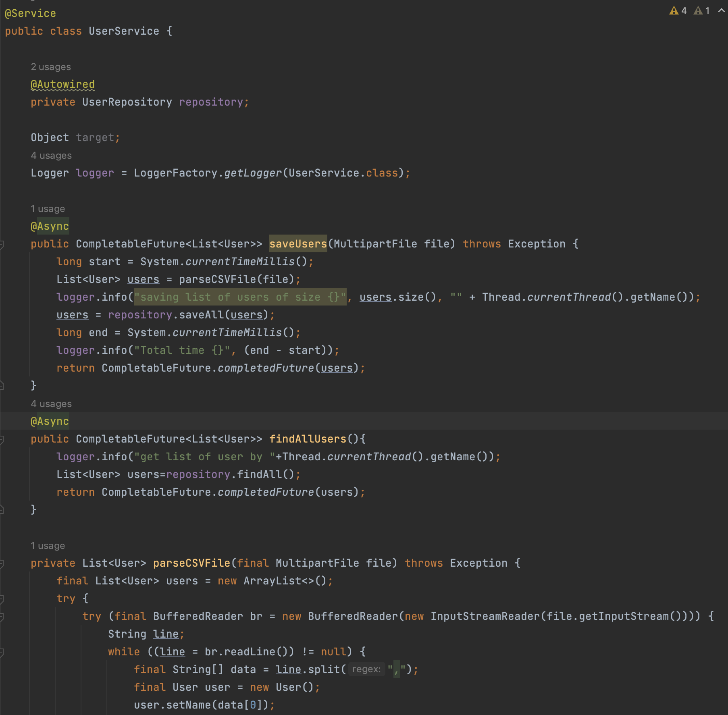Click the 1 usage hint above parseCSVFile
The width and height of the screenshot is (728, 715).
tap(48, 545)
